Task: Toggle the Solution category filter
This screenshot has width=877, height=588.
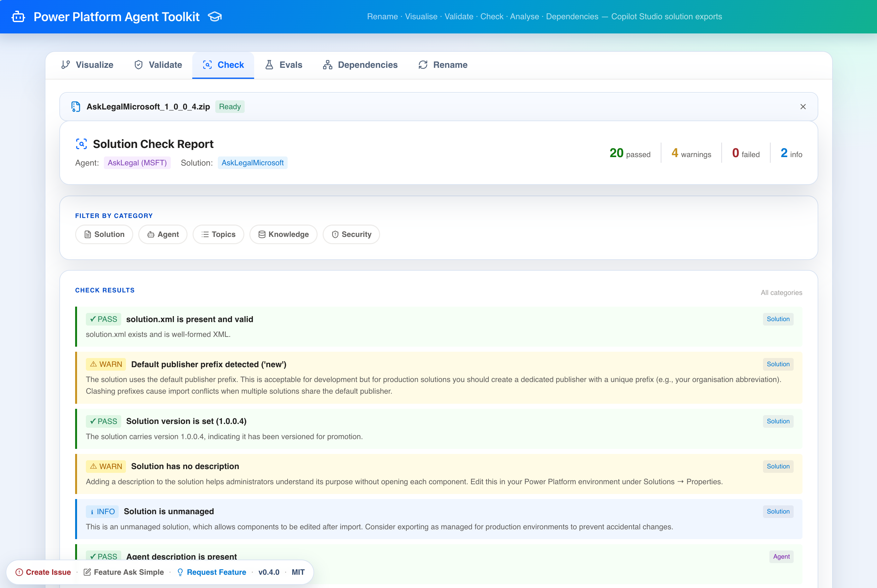Action: coord(104,234)
